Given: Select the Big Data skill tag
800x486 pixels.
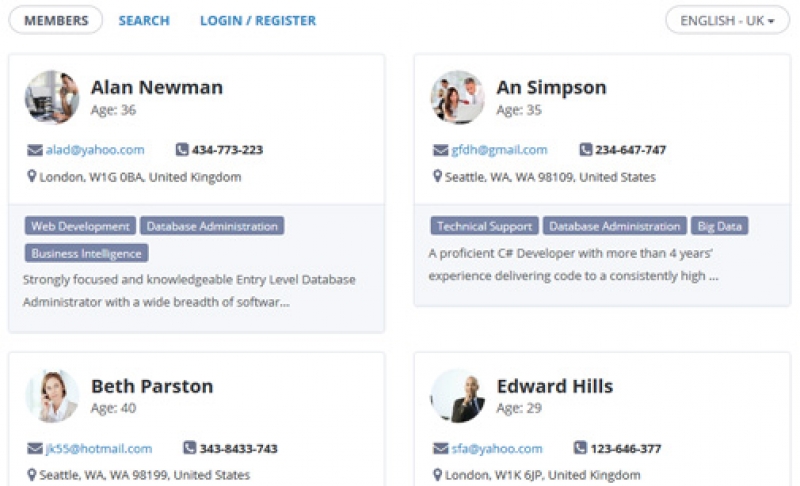Looking at the screenshot, I should coord(719,226).
